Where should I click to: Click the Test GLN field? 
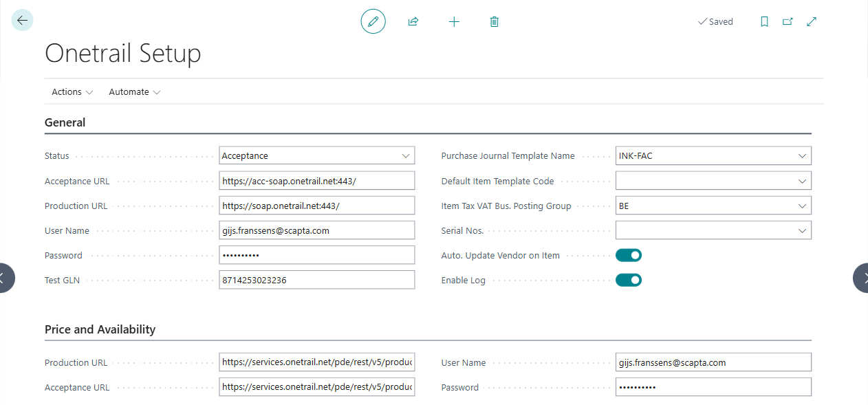point(317,280)
